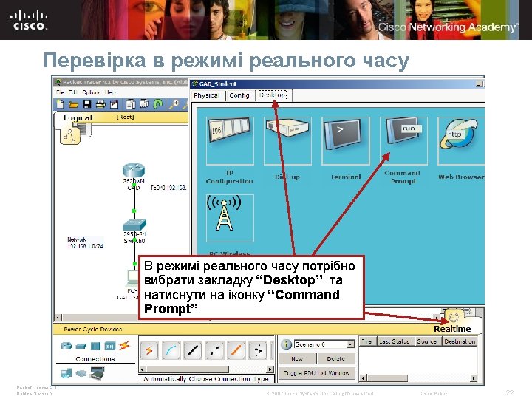Choose the Phone cable connection icon
Screen dimensions: 532x399
tap(258, 350)
